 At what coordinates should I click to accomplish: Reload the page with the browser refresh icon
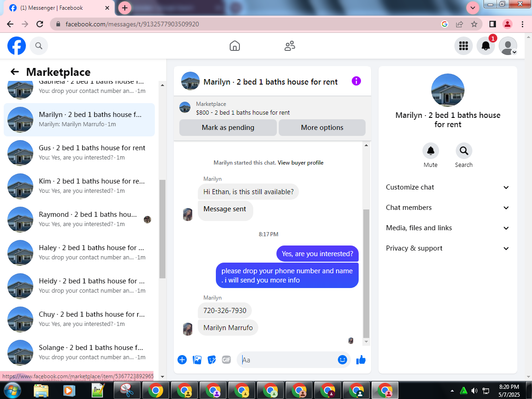click(40, 24)
